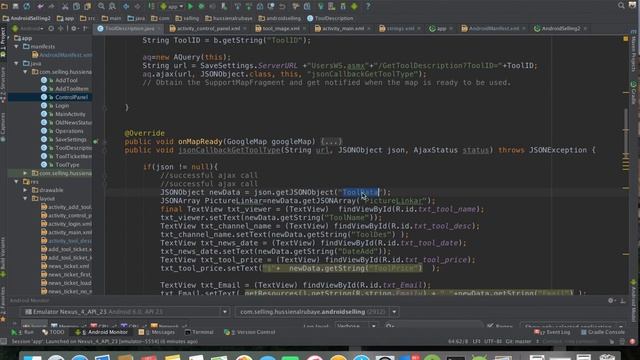Switch to strings.xml tab

(x=400, y=29)
